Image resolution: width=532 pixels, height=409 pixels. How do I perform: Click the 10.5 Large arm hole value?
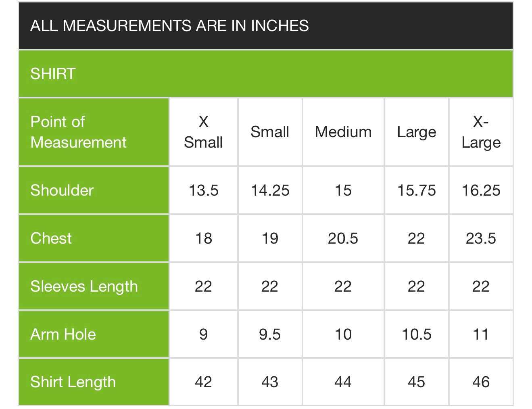[417, 334]
